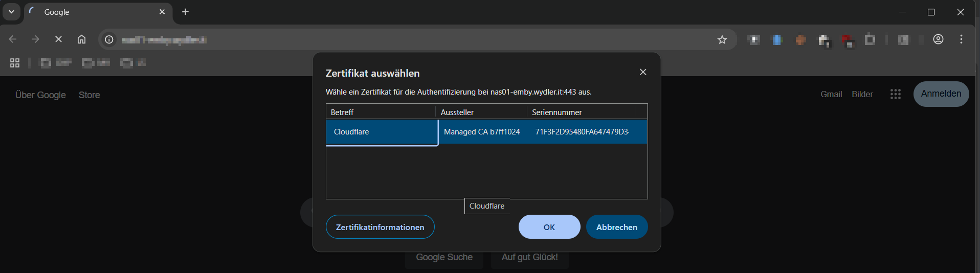The image size is (980, 273).
Task: Open Google apps grid icon
Action: (x=895, y=94)
